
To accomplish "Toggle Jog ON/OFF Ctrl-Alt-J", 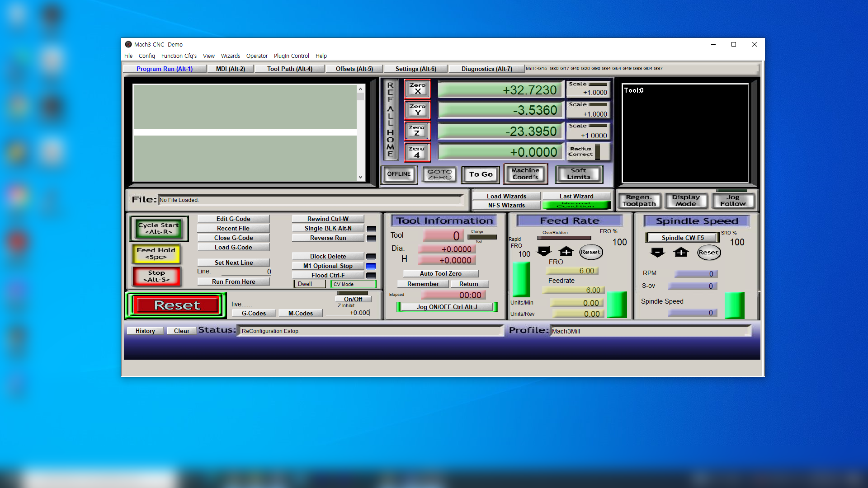I will pos(447,307).
